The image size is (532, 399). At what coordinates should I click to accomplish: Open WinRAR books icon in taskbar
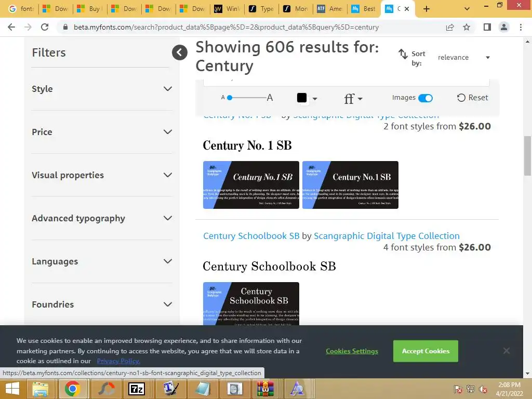coord(265,389)
